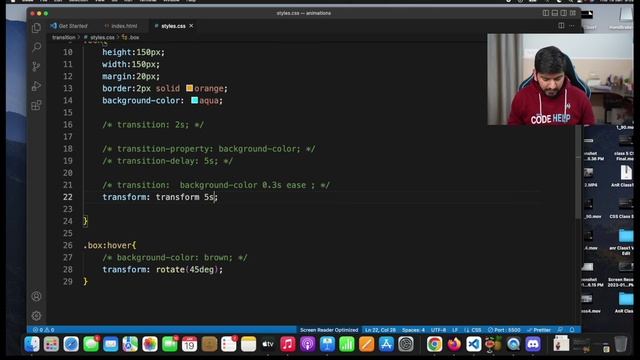
Task: Open the Explorer view in activity bar
Action: click(x=36, y=28)
